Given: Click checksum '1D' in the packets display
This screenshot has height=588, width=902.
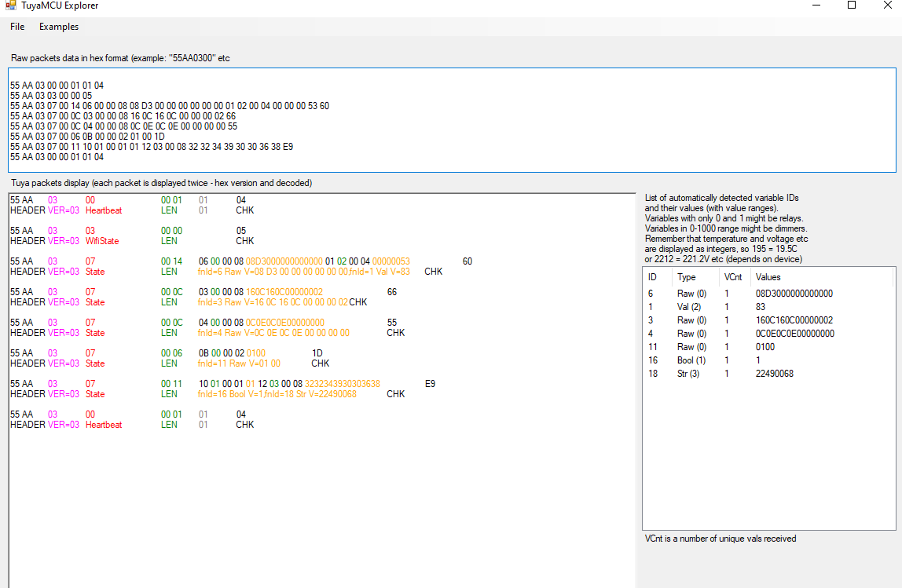Looking at the screenshot, I should click(x=317, y=353).
